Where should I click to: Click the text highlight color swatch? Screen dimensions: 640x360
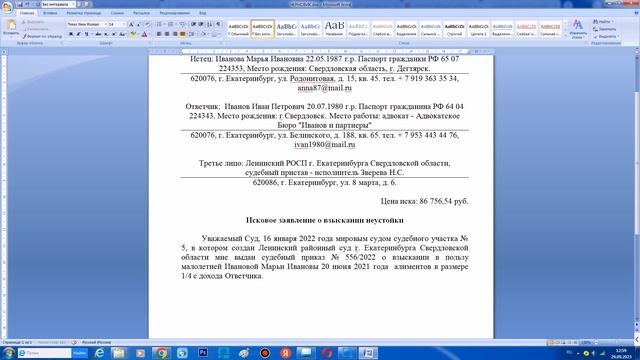click(133, 35)
